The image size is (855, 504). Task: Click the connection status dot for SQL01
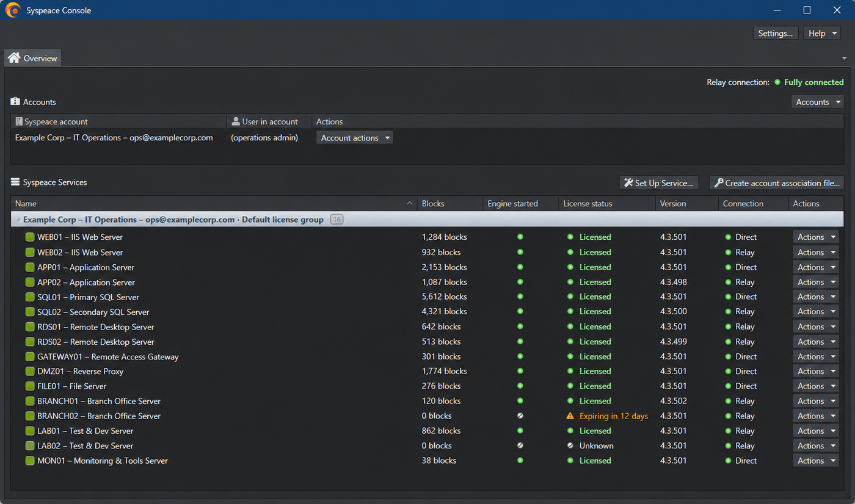728,297
